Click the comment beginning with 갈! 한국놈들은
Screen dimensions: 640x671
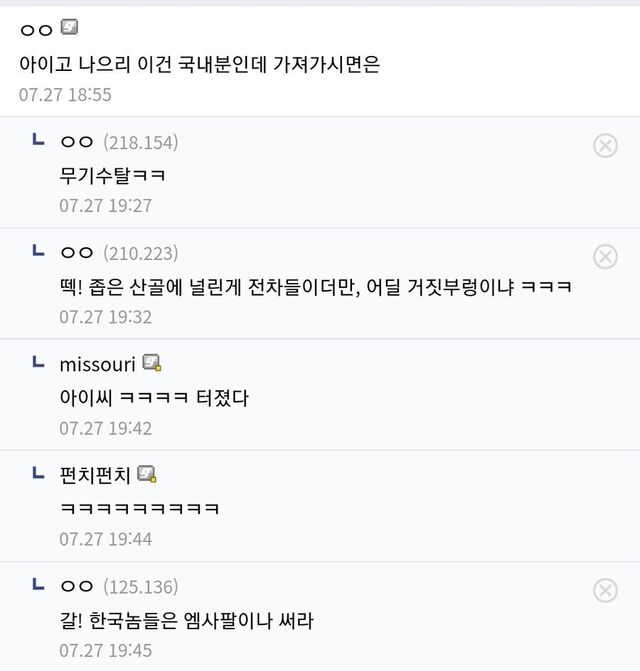click(x=186, y=620)
